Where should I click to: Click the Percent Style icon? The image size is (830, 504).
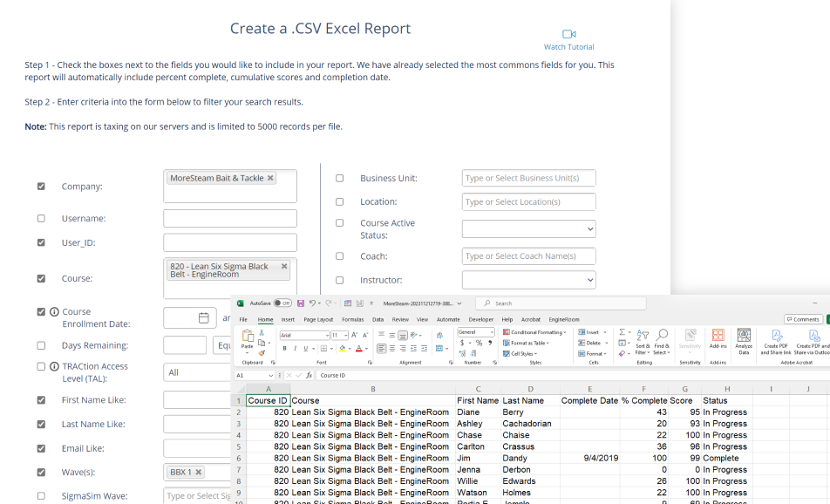click(x=479, y=343)
